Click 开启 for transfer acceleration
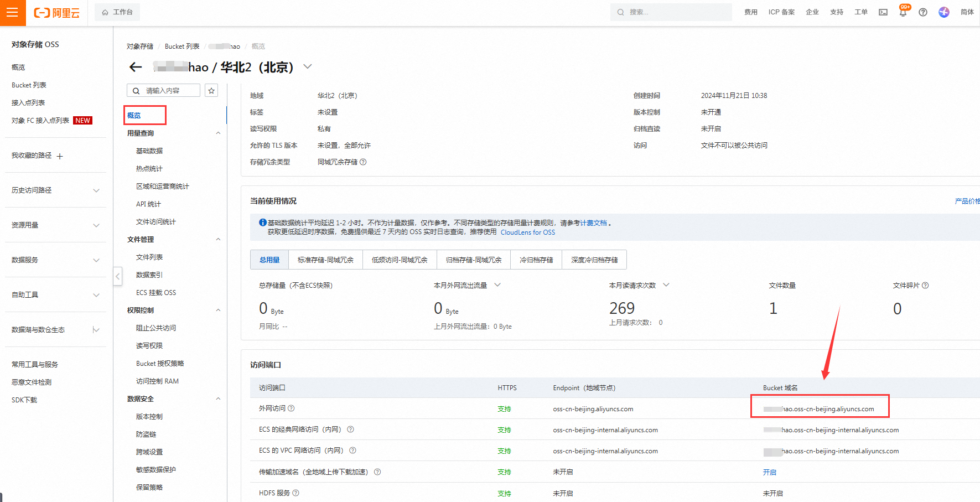This screenshot has height=502, width=980. (x=769, y=472)
